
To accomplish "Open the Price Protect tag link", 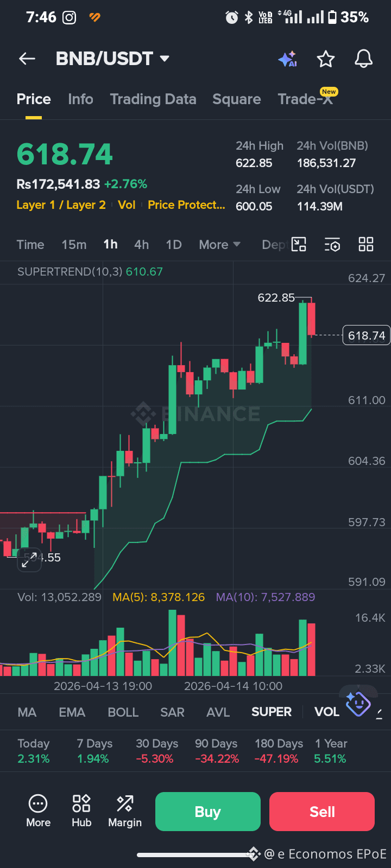I will (186, 205).
